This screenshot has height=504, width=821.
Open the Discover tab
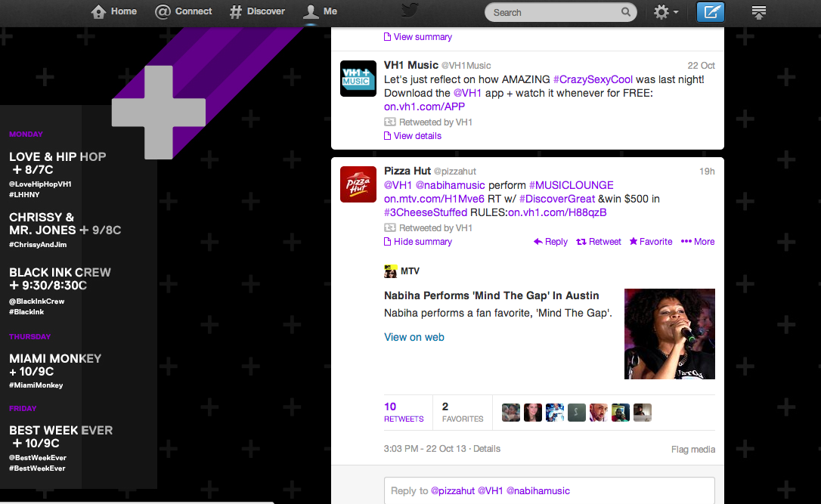pyautogui.click(x=257, y=11)
